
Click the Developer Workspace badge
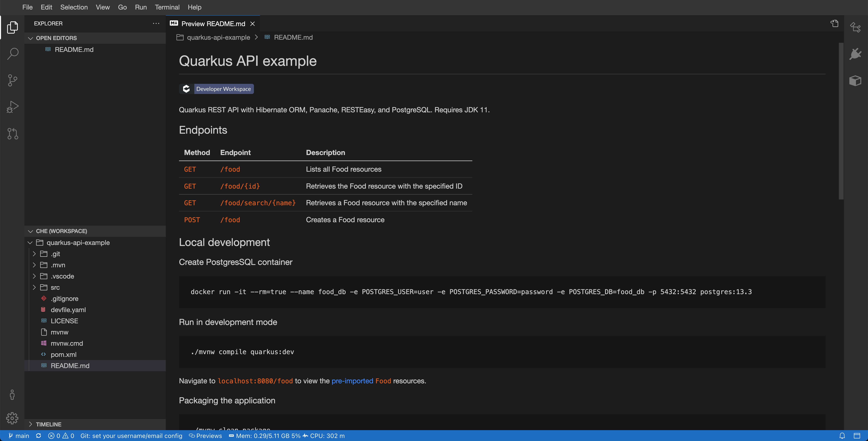click(x=216, y=89)
